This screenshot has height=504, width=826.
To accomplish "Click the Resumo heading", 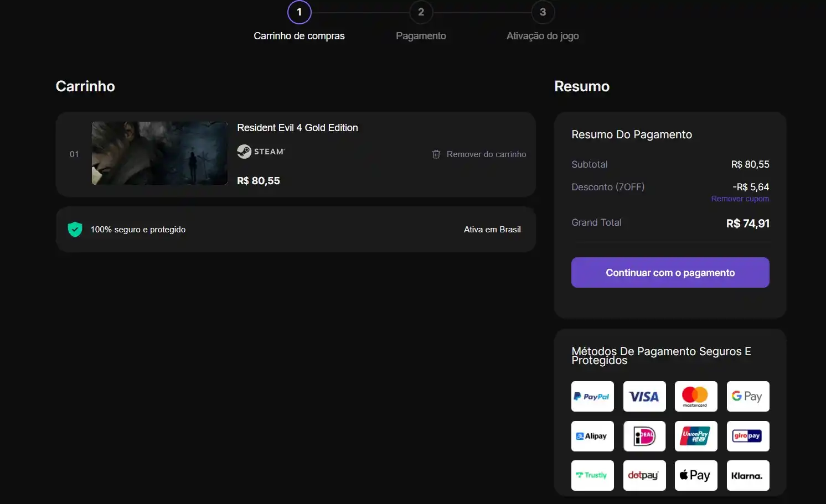I will (582, 86).
